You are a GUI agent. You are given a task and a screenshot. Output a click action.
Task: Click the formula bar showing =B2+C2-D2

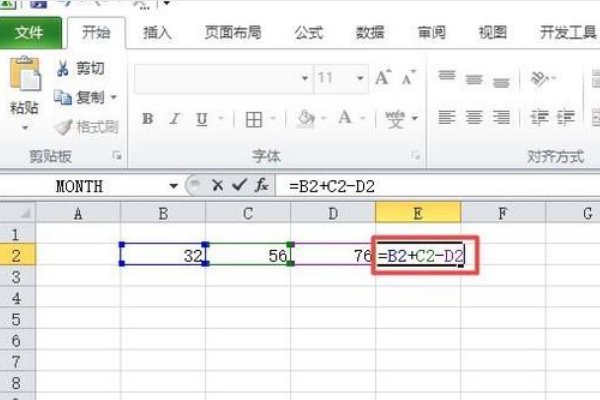pos(437,186)
